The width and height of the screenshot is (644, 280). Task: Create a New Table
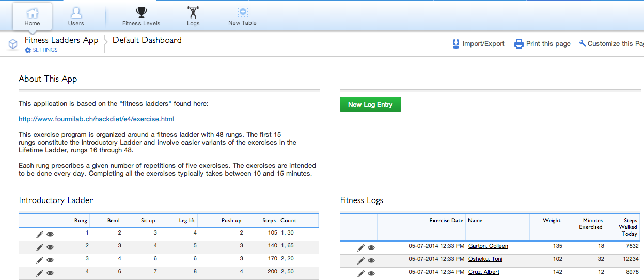pyautogui.click(x=242, y=16)
